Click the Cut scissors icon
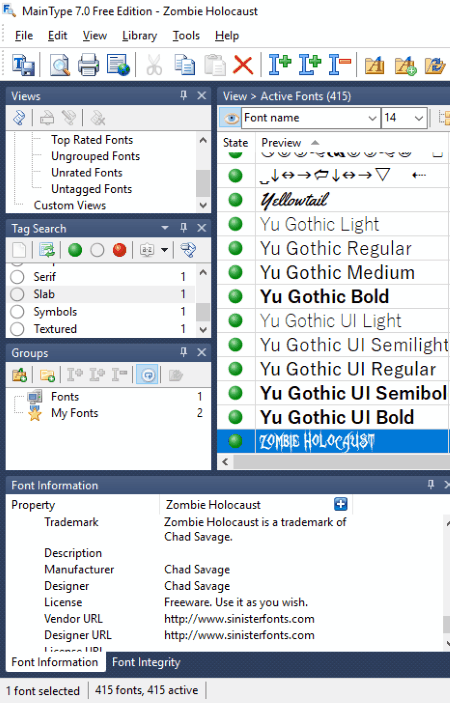 click(x=154, y=65)
